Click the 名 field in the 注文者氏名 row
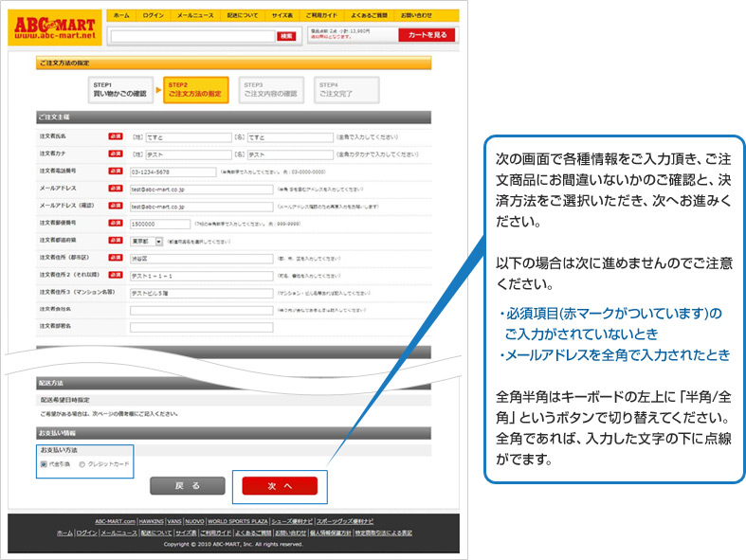The width and height of the screenshot is (746, 560). 290,137
